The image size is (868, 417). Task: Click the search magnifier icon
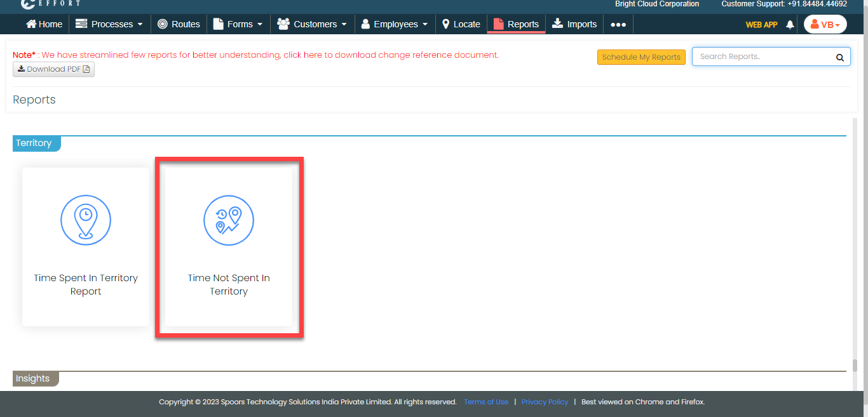pyautogui.click(x=839, y=57)
